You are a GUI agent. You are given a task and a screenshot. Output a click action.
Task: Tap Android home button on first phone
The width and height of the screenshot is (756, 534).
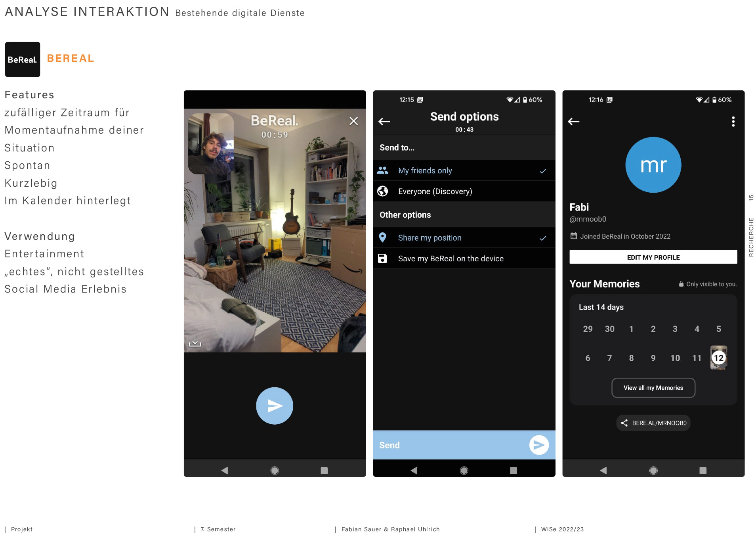[275, 470]
